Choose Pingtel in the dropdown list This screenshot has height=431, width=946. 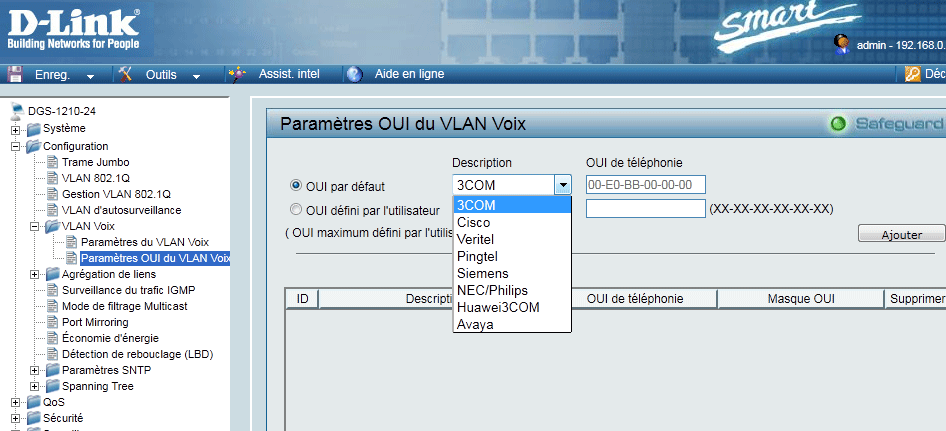(x=512, y=256)
